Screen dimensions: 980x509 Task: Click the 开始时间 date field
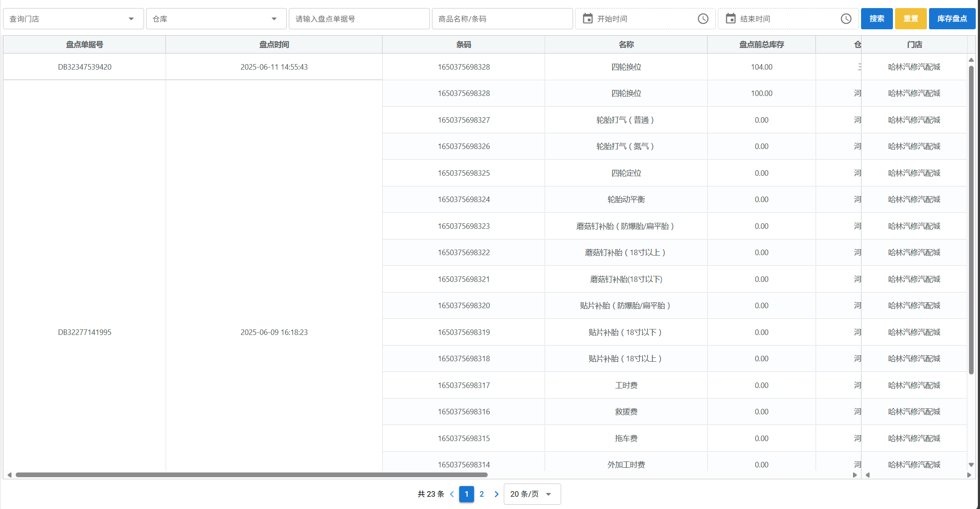pos(645,19)
